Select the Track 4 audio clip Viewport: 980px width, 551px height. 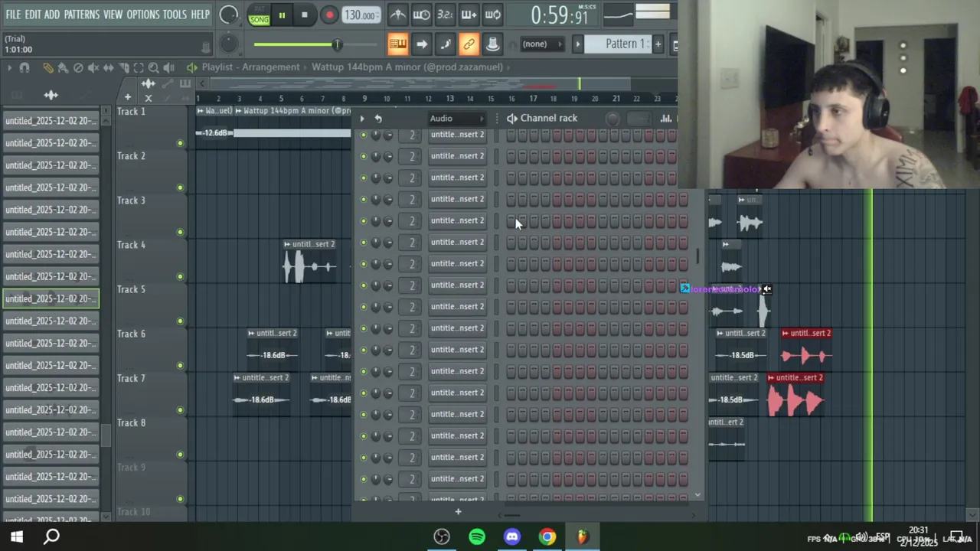pyautogui.click(x=310, y=262)
